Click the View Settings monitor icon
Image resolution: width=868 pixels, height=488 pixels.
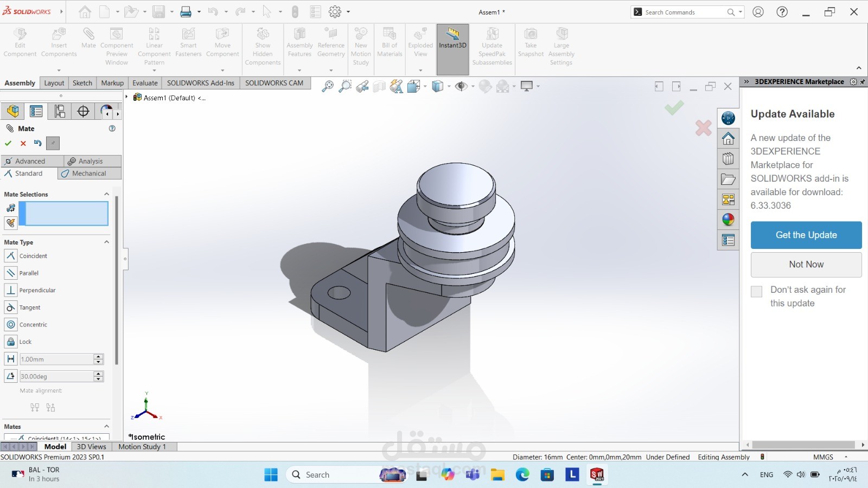click(x=527, y=86)
